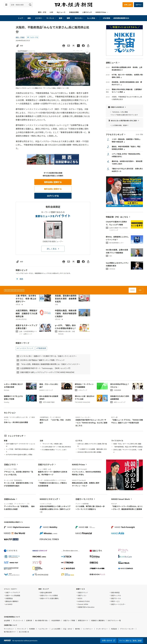Open #東京都知事選挙2024 topic link
The height and width of the screenshot is (644, 147).
tap(121, 18)
